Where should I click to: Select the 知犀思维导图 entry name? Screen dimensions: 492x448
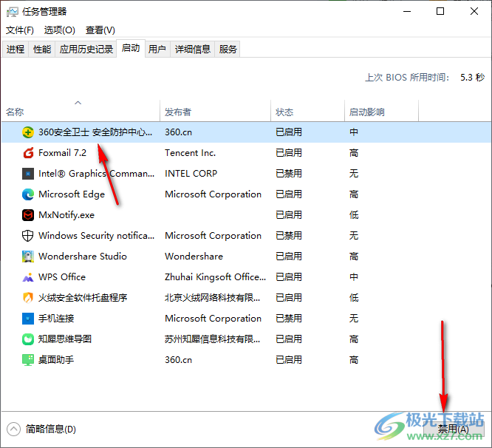tap(65, 339)
